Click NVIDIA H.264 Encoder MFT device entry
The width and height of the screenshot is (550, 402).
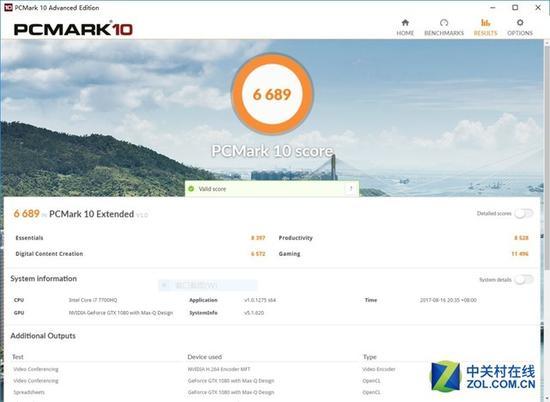(219, 369)
